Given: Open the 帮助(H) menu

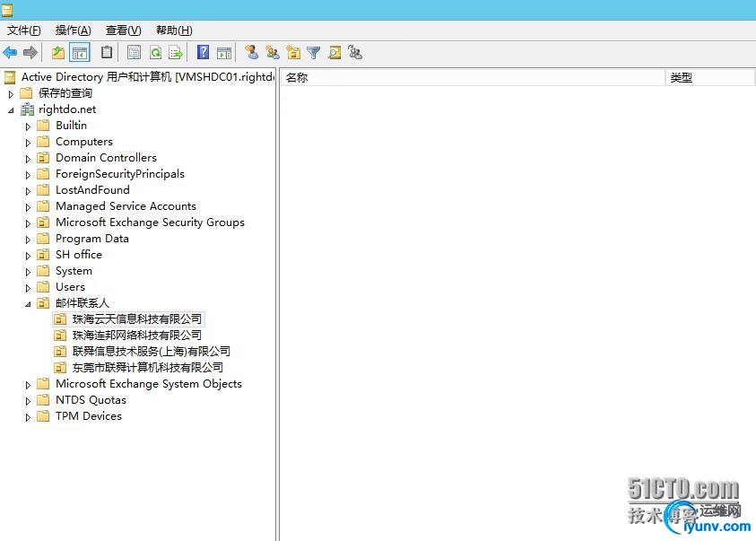Looking at the screenshot, I should pyautogui.click(x=174, y=31).
